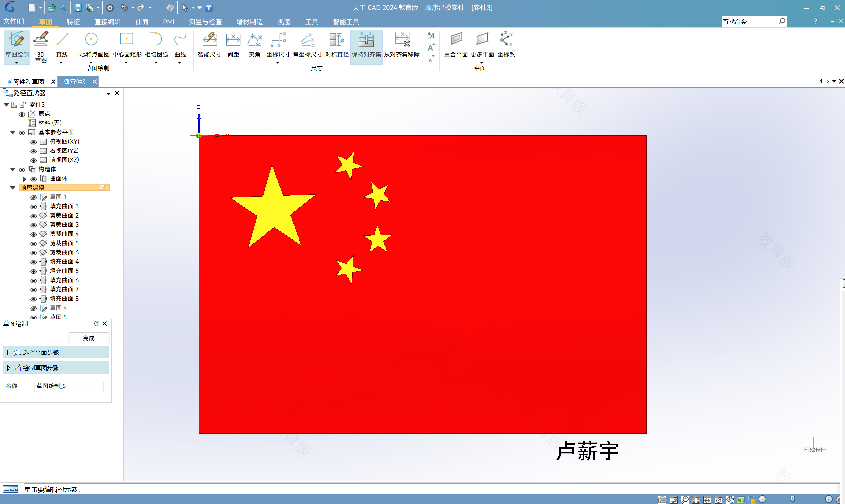
Task: Open dropdown arrow under 直线 tool
Action: click(61, 63)
